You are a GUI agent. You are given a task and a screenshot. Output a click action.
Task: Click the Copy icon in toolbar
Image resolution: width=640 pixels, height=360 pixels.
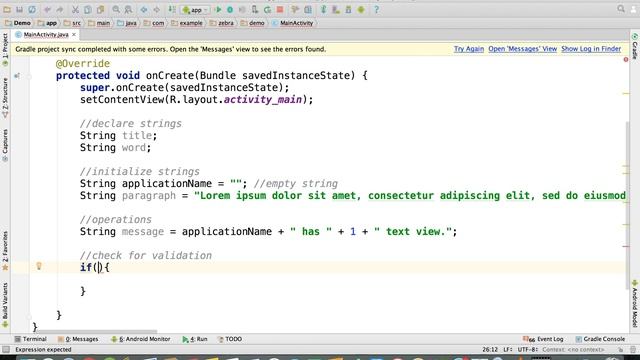click(x=87, y=9)
